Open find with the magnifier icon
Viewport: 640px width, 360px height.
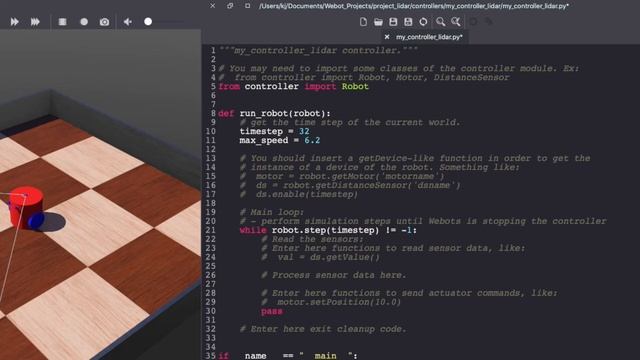pyautogui.click(x=441, y=22)
